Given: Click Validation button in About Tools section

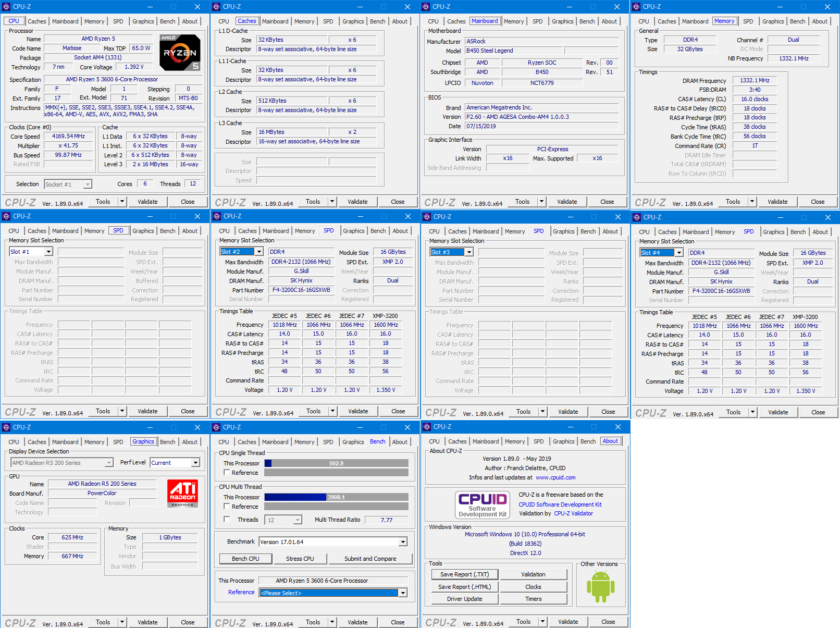Looking at the screenshot, I should click(533, 574).
